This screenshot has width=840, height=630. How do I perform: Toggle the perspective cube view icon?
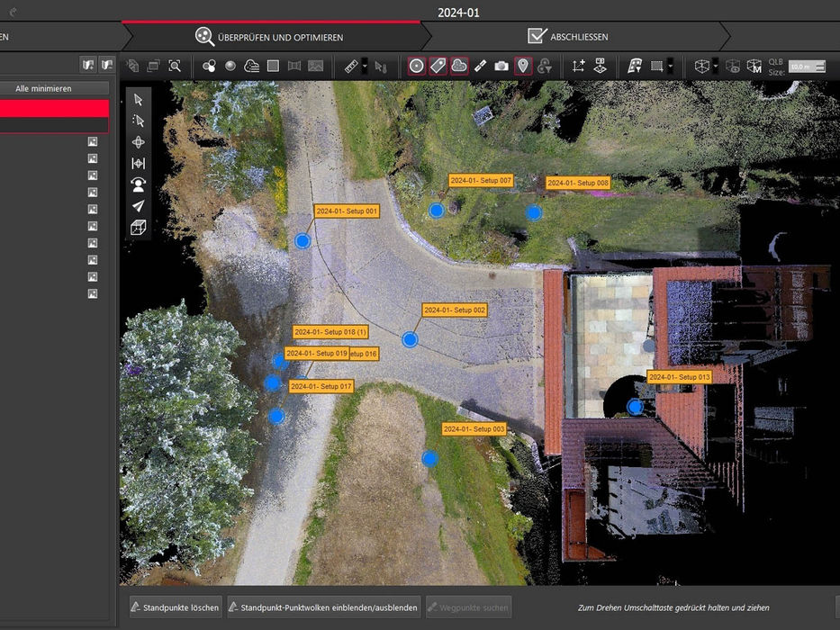point(139,227)
